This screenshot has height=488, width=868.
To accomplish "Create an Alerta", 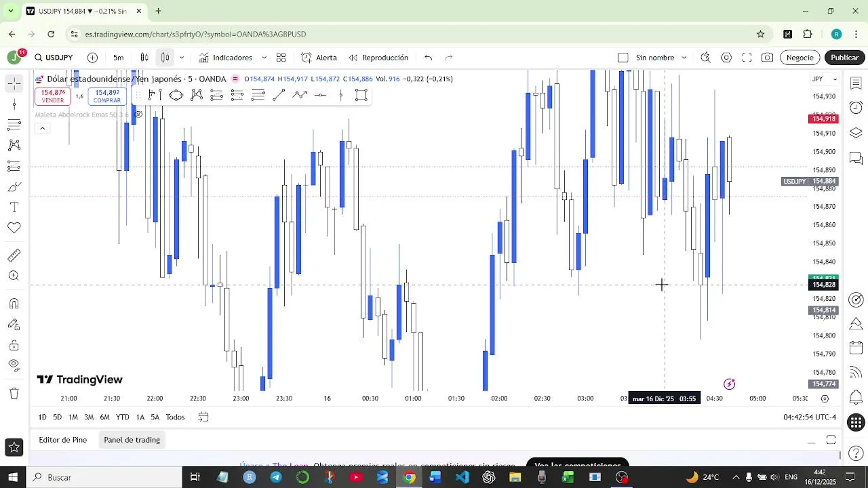I will pyautogui.click(x=319, y=58).
